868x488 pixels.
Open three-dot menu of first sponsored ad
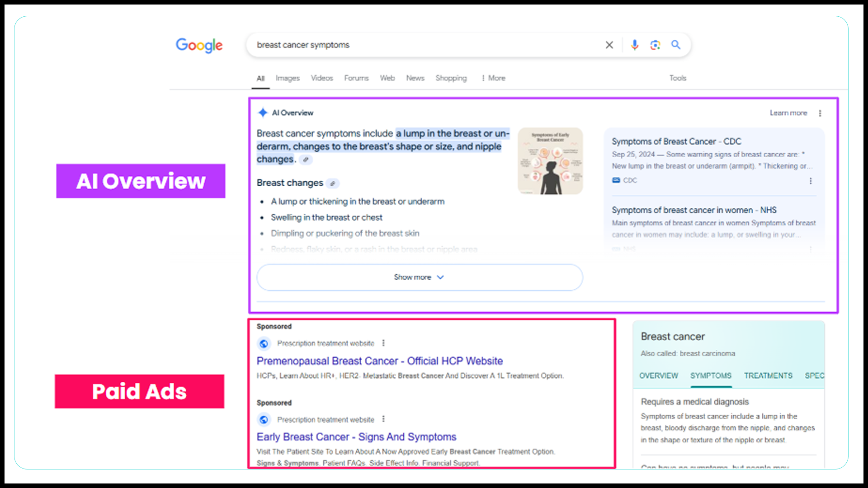(x=383, y=343)
